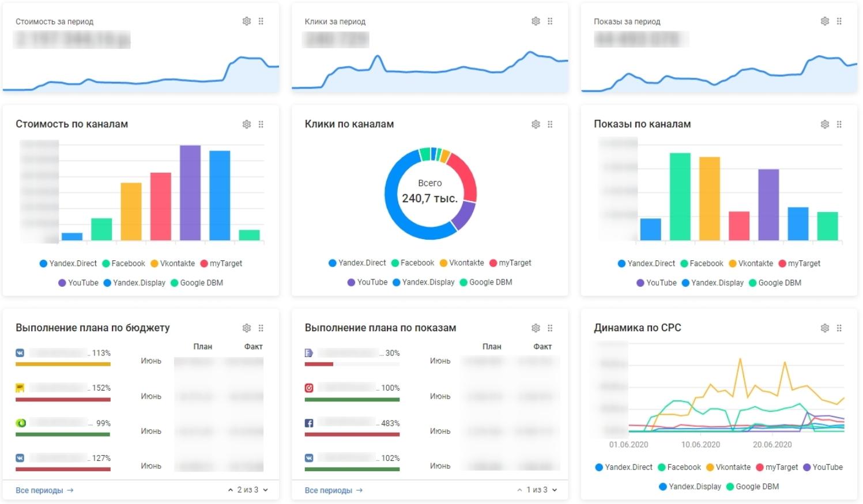Open settings gear of Стоимость за период widget

click(247, 21)
